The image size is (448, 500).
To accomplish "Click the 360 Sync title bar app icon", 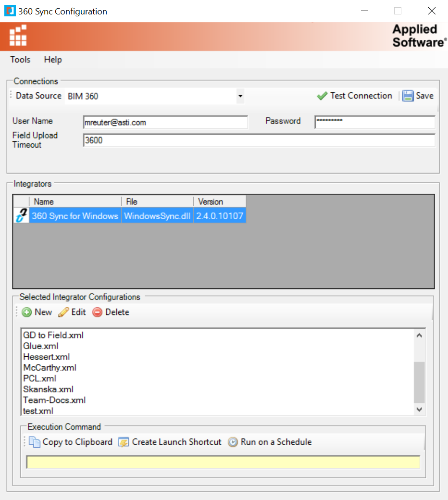I will (10, 11).
